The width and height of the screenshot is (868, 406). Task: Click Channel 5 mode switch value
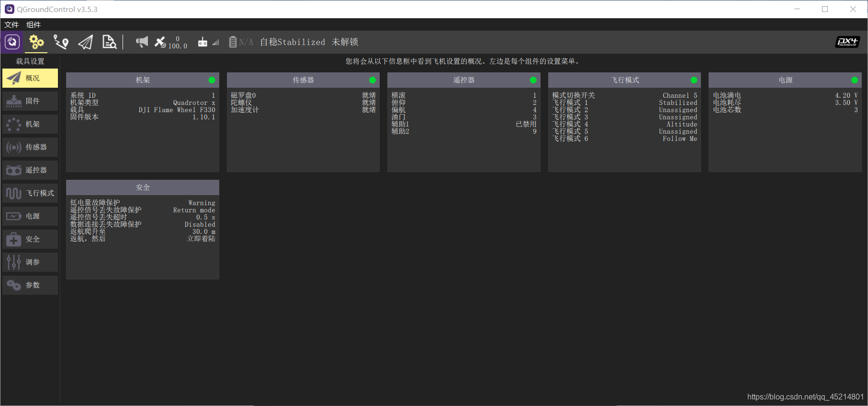click(x=680, y=95)
